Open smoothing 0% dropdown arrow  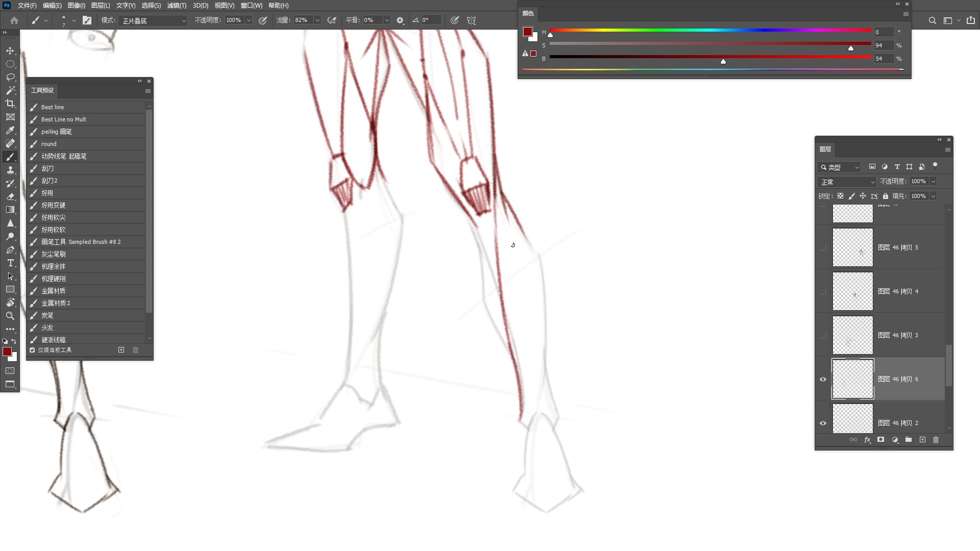[387, 20]
